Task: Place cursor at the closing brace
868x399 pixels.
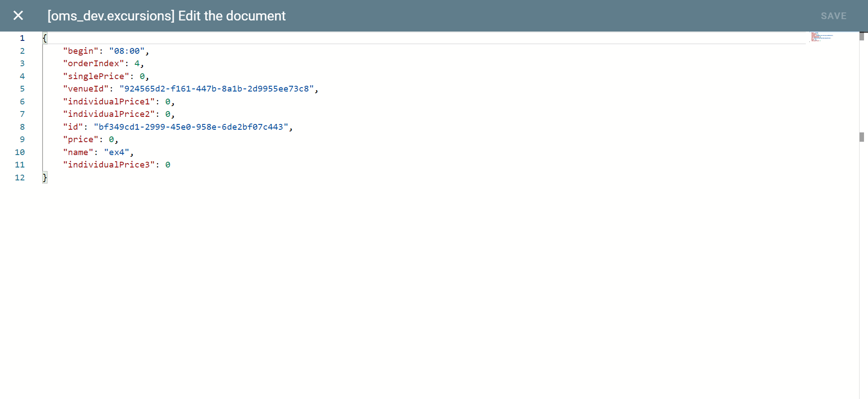Action: [45, 178]
